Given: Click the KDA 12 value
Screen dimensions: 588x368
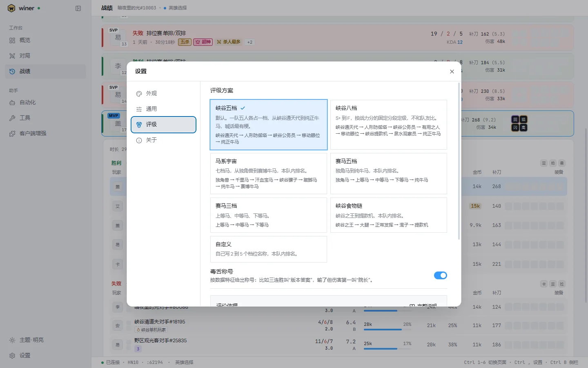Looking at the screenshot, I should 454,42.
